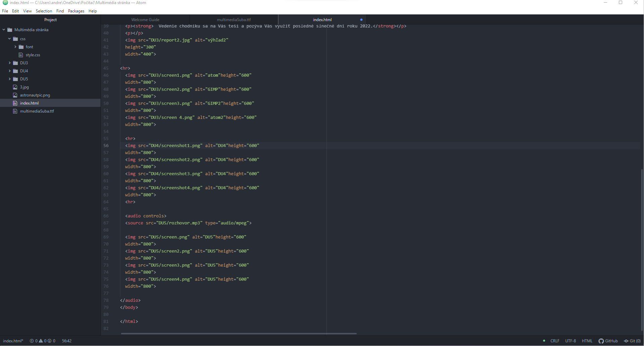Change CRLF line ending setting
Image resolution: width=644 pixels, height=346 pixels.
pyautogui.click(x=555, y=341)
